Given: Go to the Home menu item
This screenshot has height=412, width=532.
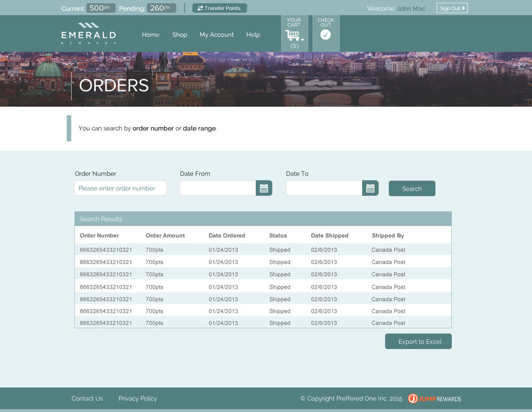Looking at the screenshot, I should tap(151, 35).
